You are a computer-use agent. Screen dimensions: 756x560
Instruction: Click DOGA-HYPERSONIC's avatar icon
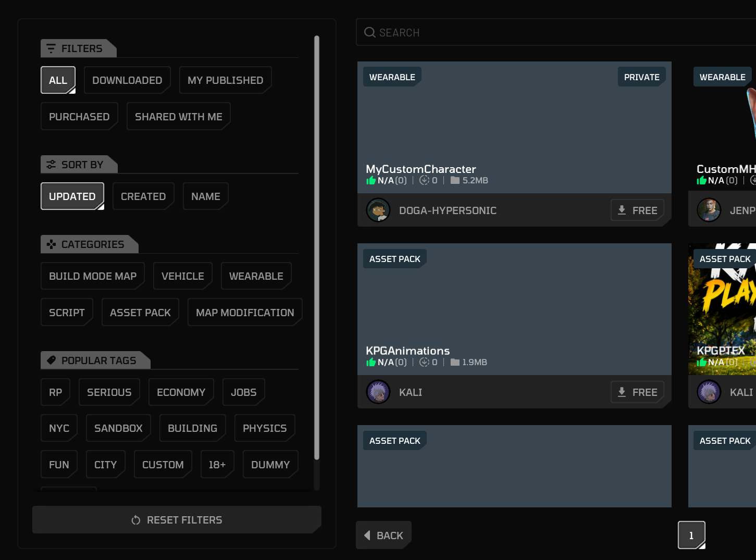(x=378, y=210)
